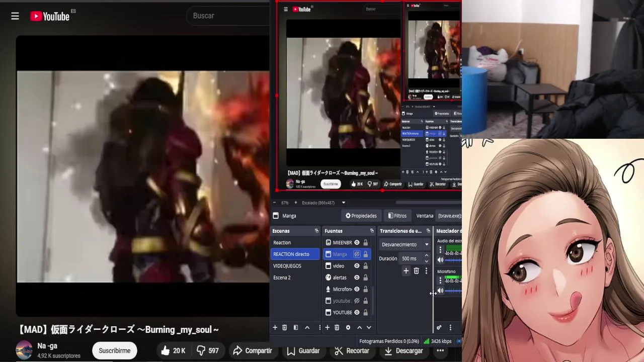Like the video with 20 K likes

point(173,350)
